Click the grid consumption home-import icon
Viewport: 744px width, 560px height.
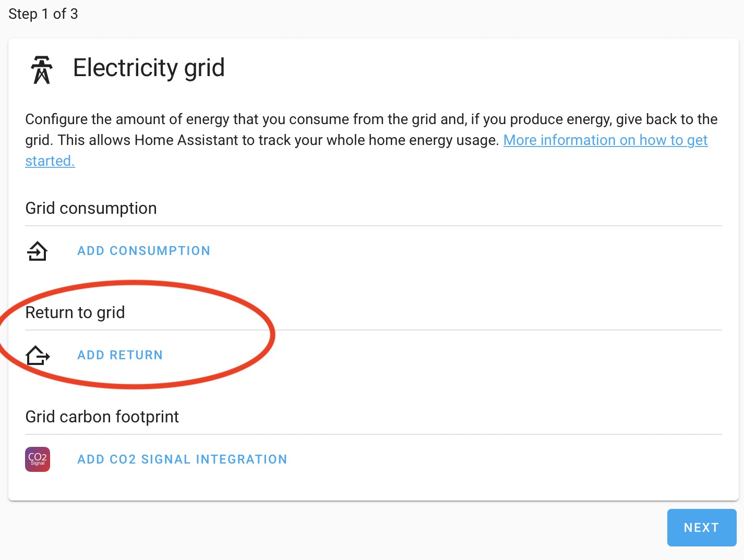(x=37, y=251)
